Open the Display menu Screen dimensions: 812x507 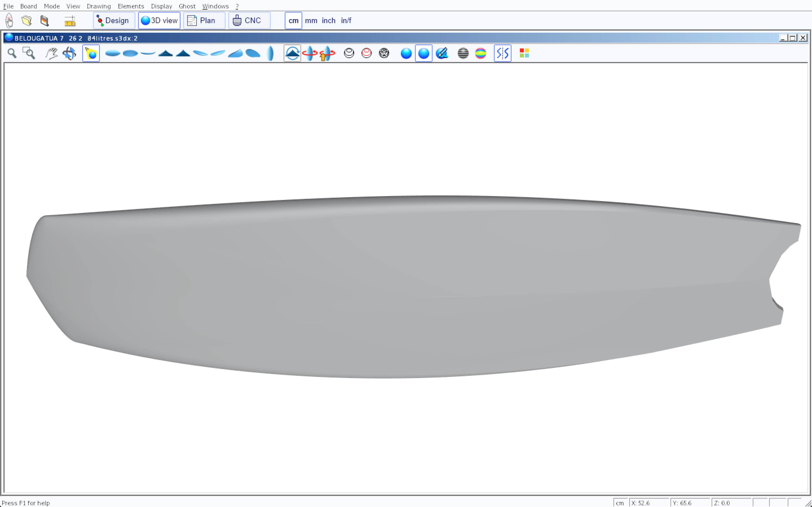(161, 6)
